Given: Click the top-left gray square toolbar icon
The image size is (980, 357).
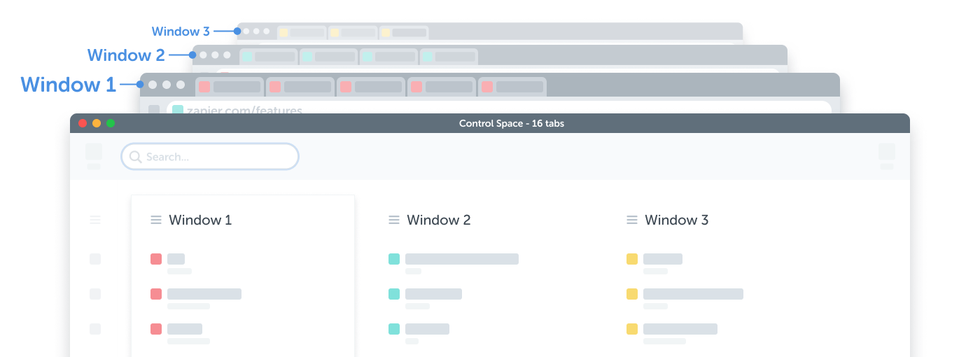Looking at the screenshot, I should coord(94,152).
